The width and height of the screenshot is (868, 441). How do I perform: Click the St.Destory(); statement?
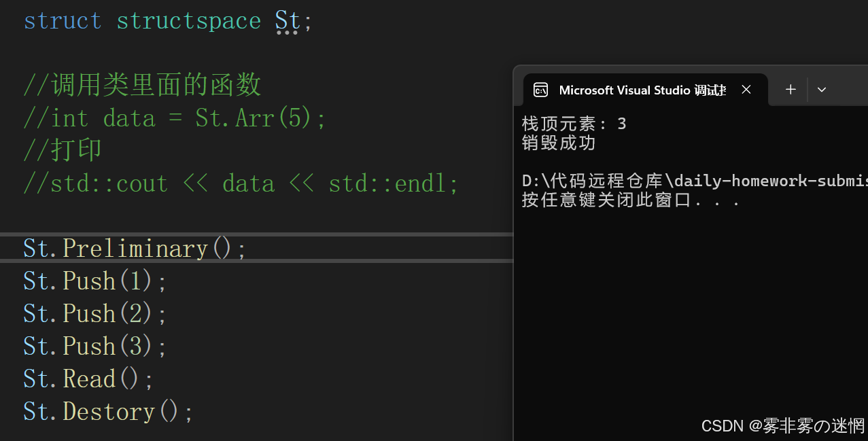pos(109,411)
